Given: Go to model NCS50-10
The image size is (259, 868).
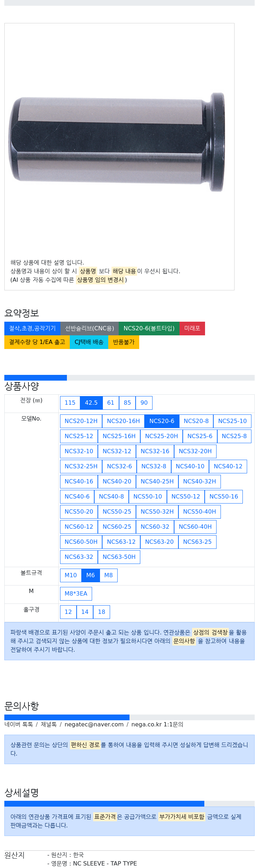Looking at the screenshot, I should tap(148, 497).
